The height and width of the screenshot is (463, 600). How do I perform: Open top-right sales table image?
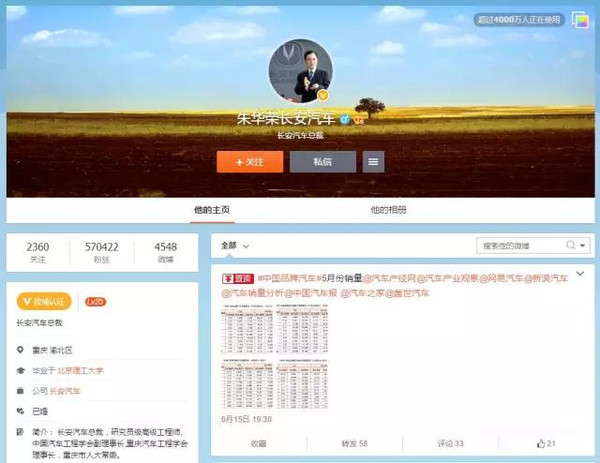point(302,329)
